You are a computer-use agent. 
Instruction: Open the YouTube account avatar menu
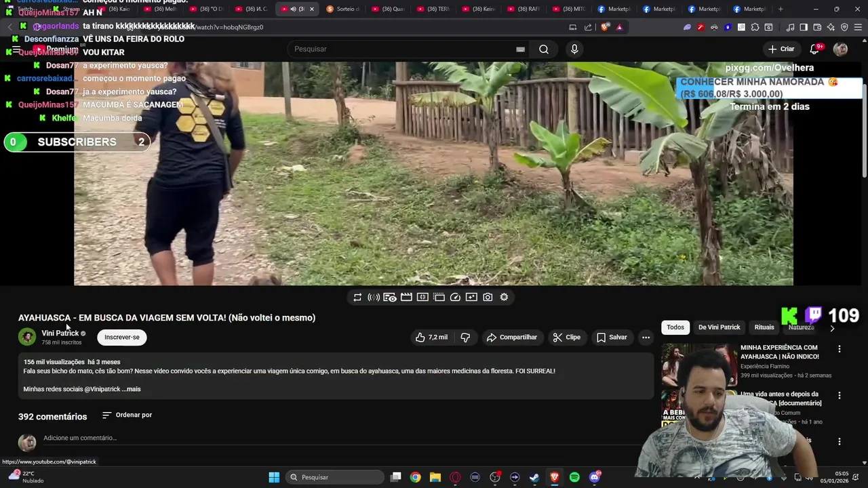pos(840,49)
